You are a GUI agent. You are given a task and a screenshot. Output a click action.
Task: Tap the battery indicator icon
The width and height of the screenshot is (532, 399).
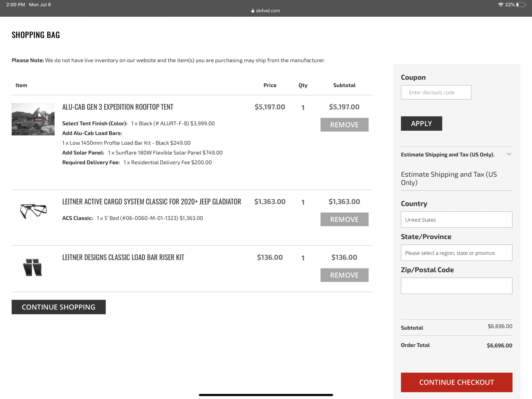click(x=521, y=4)
